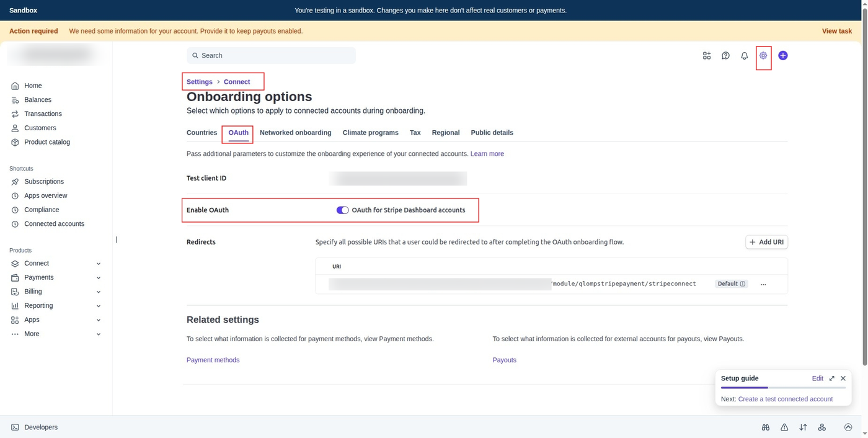Click the Settings breadcrumb link
This screenshot has width=868, height=438.
tap(199, 82)
